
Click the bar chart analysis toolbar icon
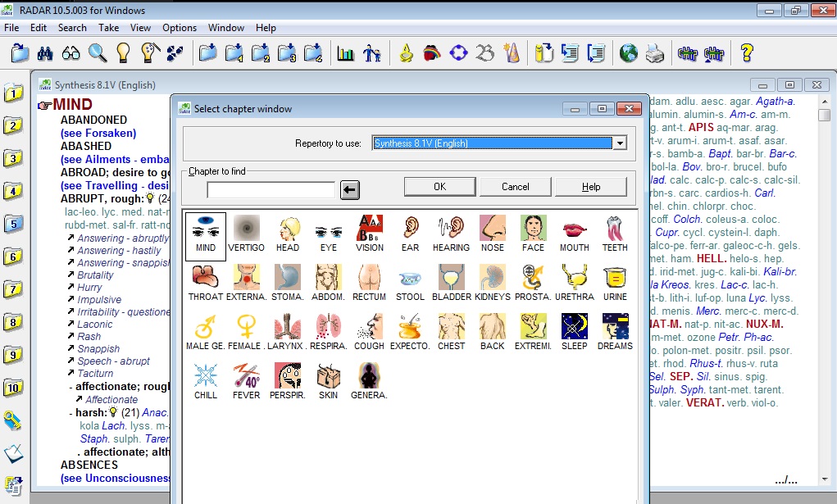[345, 52]
